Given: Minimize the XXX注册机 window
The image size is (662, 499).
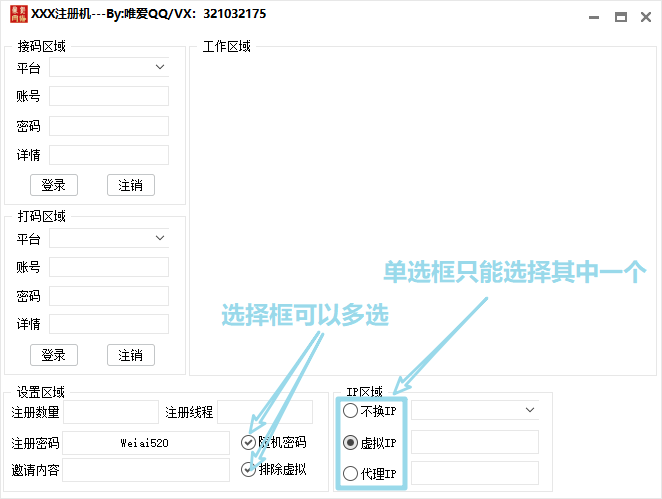Looking at the screenshot, I should pos(594,17).
